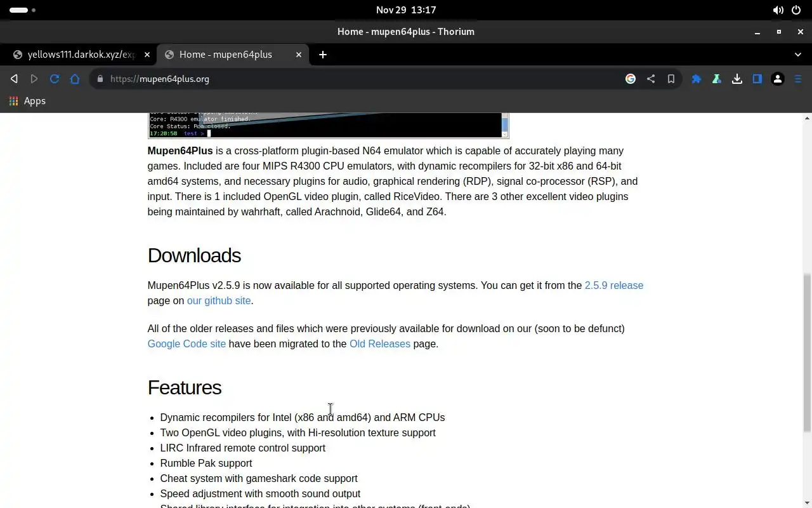Open the Activities overview pill

23,10
